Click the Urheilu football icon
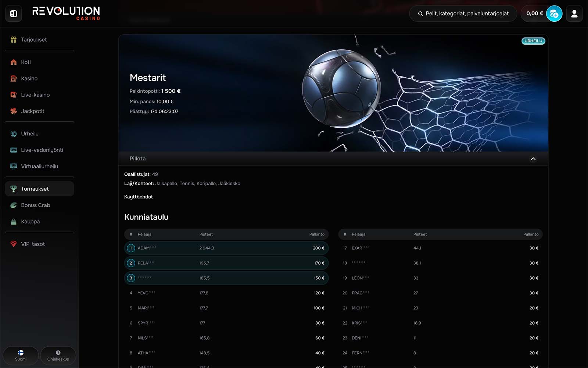The width and height of the screenshot is (588, 368). coord(14,134)
